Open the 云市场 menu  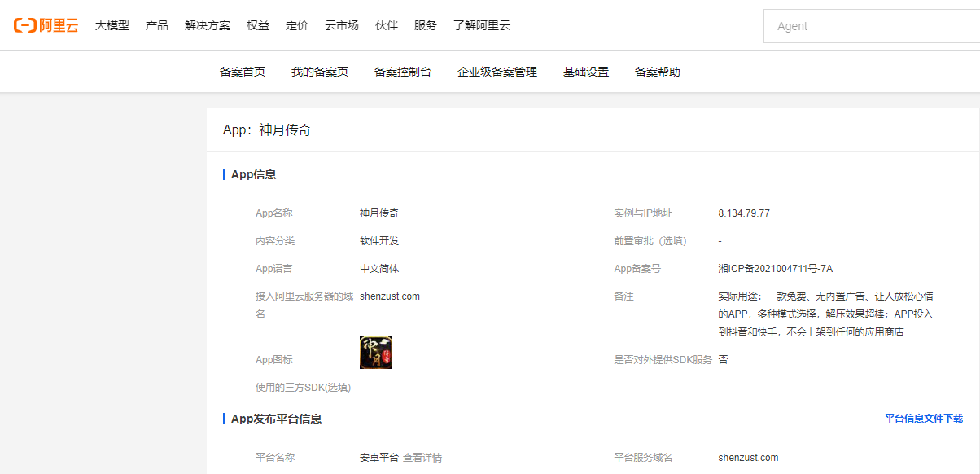[x=342, y=25]
